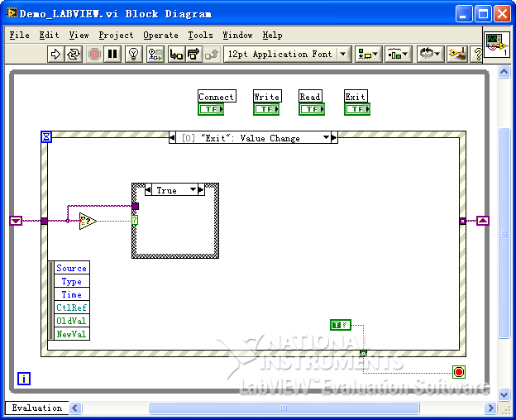The height and width of the screenshot is (420, 516).
Task: Click the Run arrow button
Action: click(55, 55)
